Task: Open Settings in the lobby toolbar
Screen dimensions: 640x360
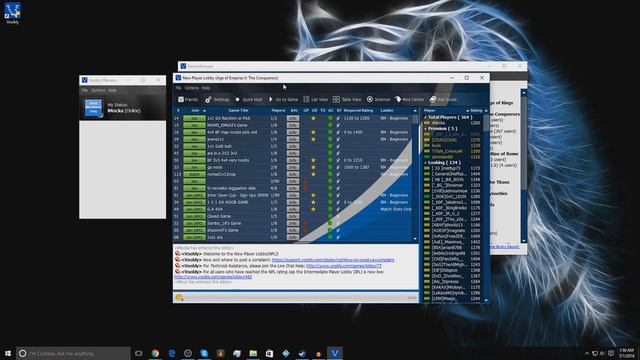Action: pos(217,100)
